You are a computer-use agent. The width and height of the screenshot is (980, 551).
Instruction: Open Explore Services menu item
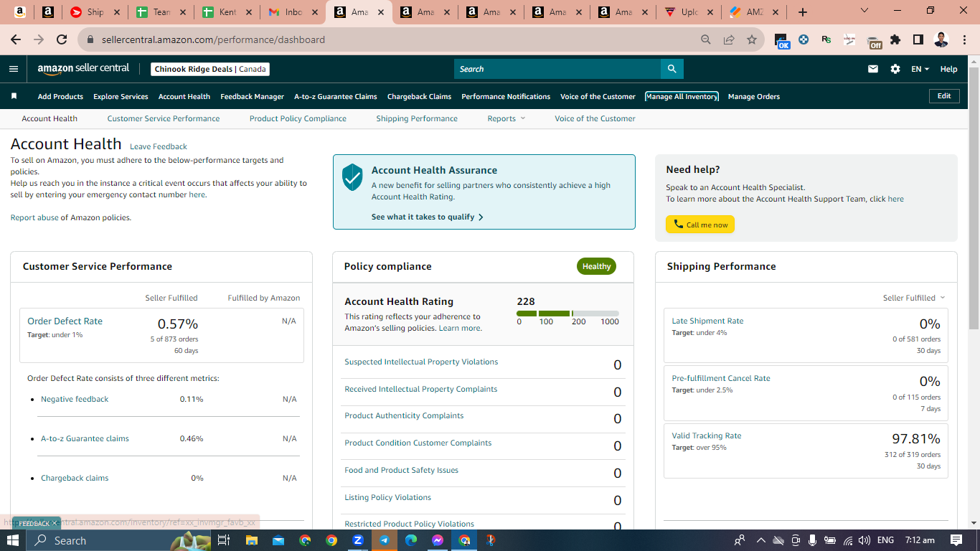pyautogui.click(x=121, y=96)
